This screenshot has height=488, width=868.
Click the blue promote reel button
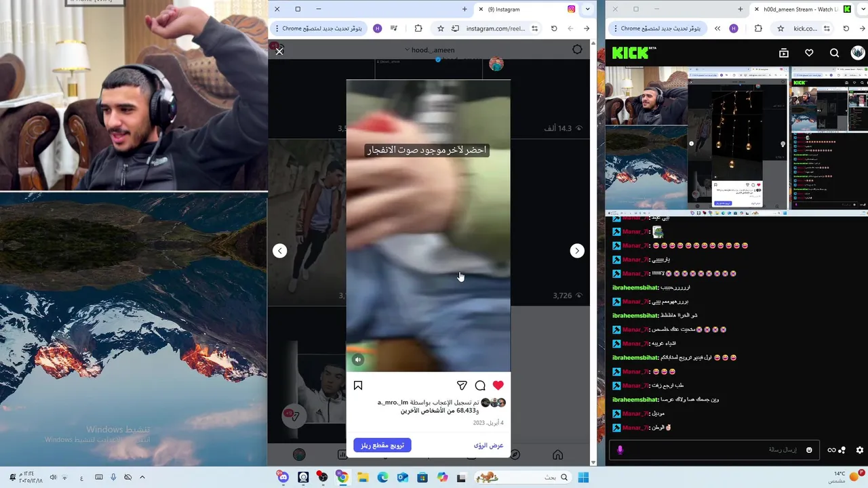tap(382, 445)
